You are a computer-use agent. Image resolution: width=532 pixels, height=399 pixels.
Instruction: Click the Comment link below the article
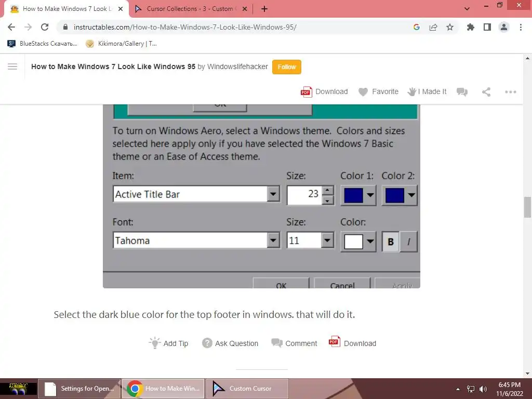294,343
